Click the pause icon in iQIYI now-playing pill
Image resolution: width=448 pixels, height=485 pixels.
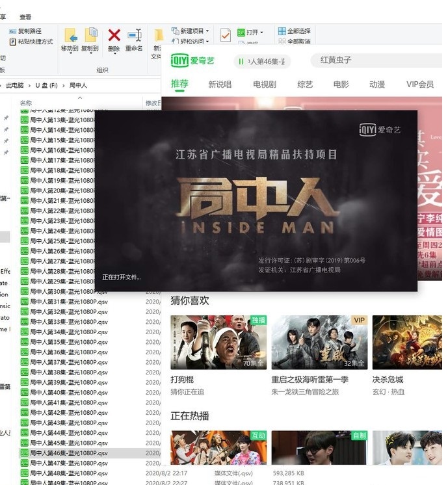(x=241, y=62)
